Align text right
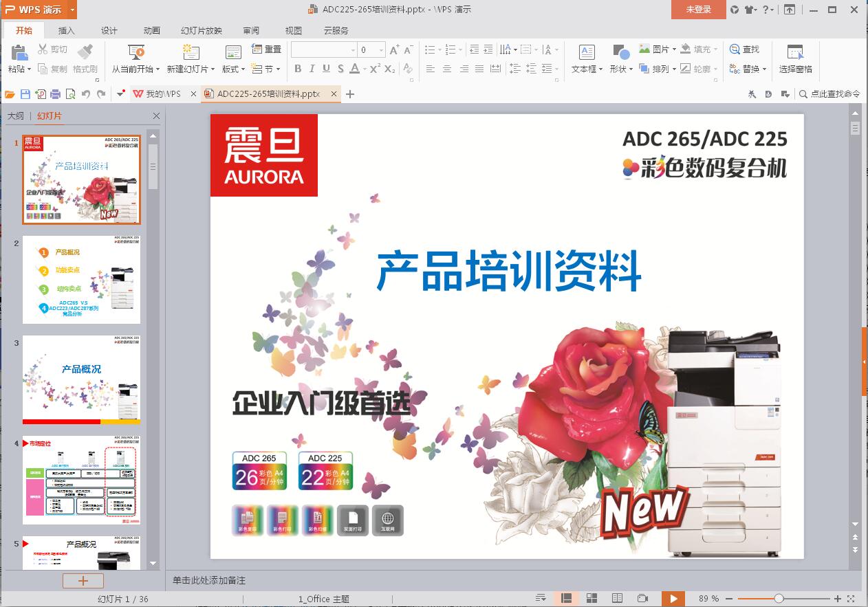868x607 pixels. (x=464, y=69)
